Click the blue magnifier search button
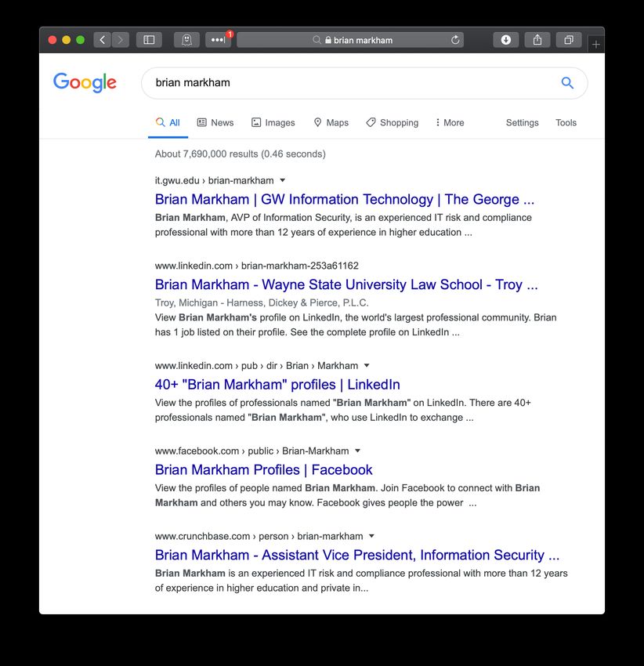 [x=567, y=82]
